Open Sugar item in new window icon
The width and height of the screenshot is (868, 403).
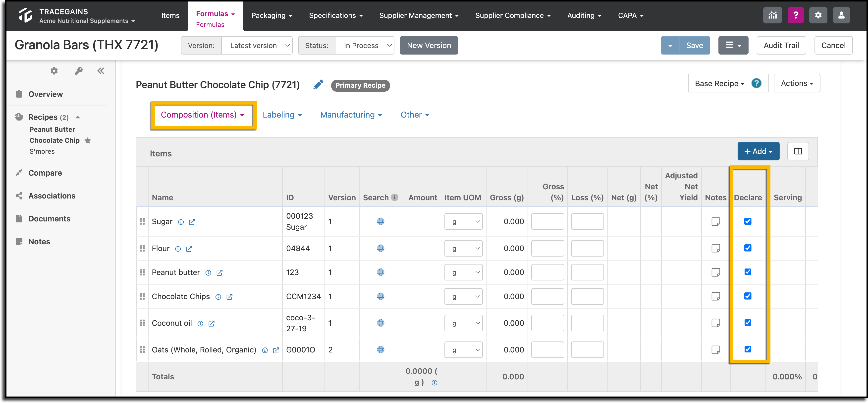pos(192,222)
